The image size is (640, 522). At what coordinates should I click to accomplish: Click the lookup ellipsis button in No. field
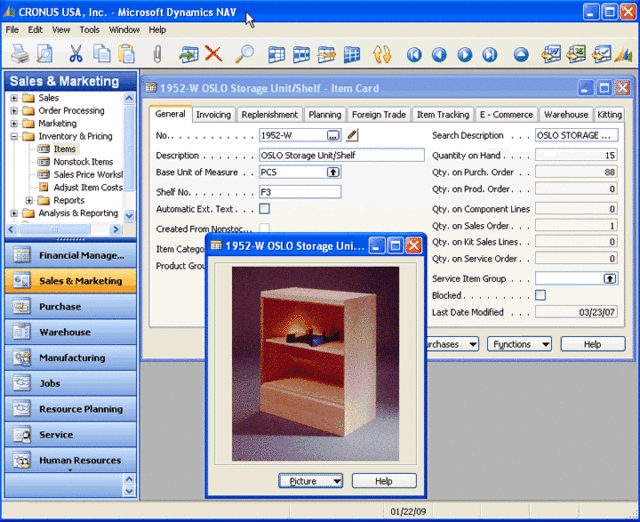[x=333, y=135]
